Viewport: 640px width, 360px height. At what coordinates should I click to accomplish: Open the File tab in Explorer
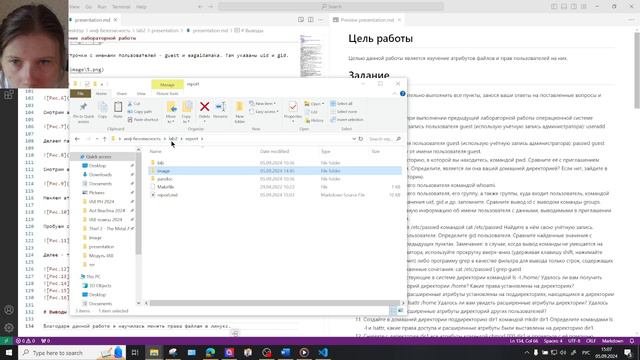[x=80, y=93]
